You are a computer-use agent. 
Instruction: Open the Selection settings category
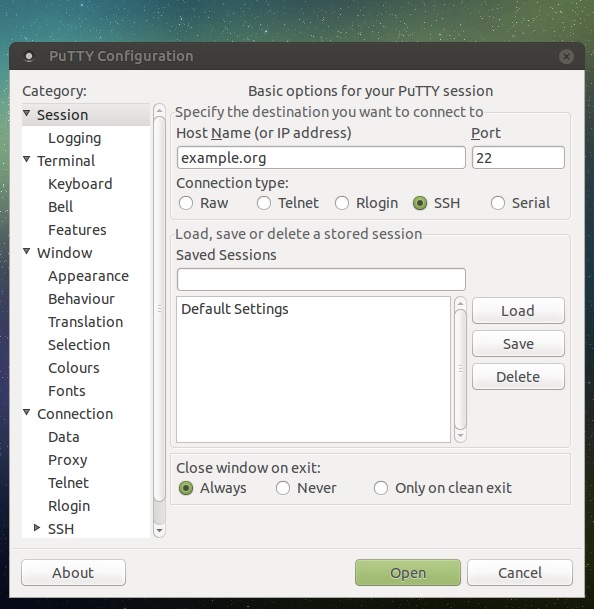(79, 345)
